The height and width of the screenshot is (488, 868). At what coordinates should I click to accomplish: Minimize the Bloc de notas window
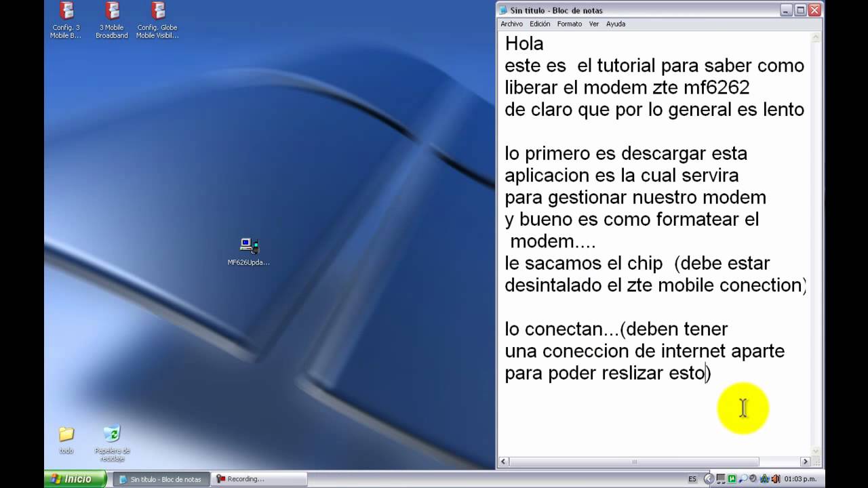coord(786,10)
